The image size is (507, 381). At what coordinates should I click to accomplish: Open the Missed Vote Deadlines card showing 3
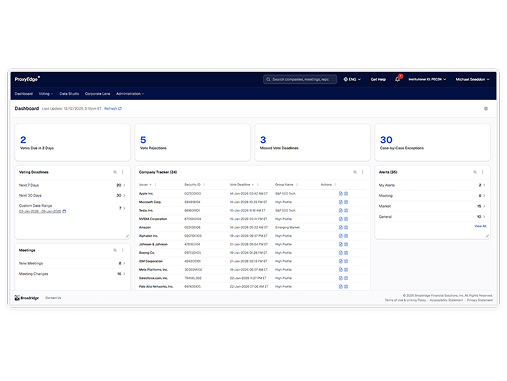(x=313, y=143)
